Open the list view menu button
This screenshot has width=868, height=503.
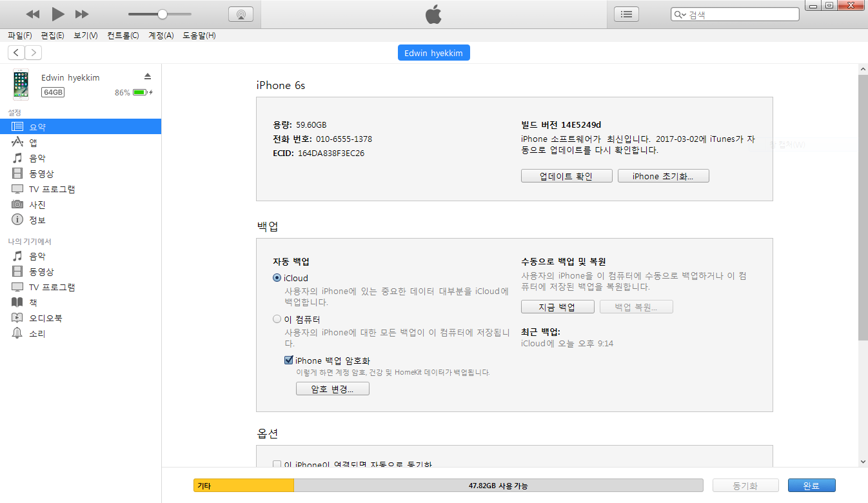pos(626,14)
